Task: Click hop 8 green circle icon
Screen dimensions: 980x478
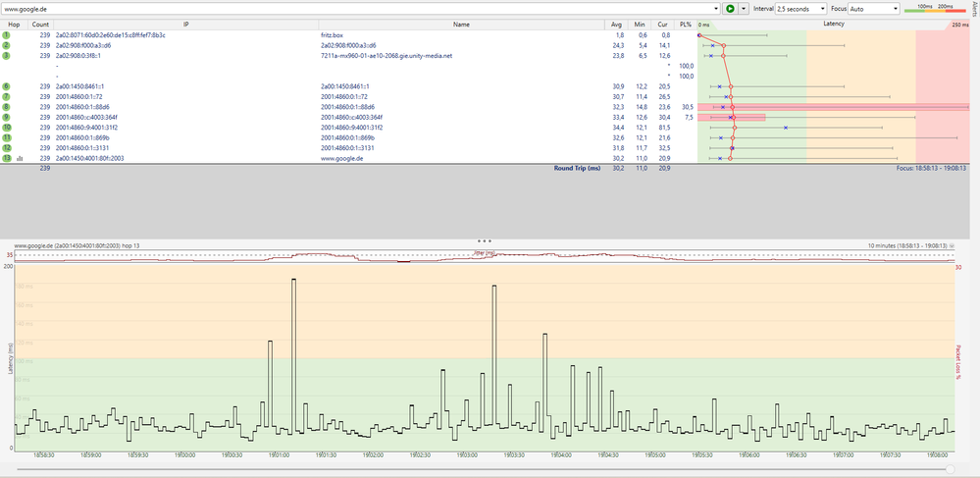Action: click(x=6, y=106)
